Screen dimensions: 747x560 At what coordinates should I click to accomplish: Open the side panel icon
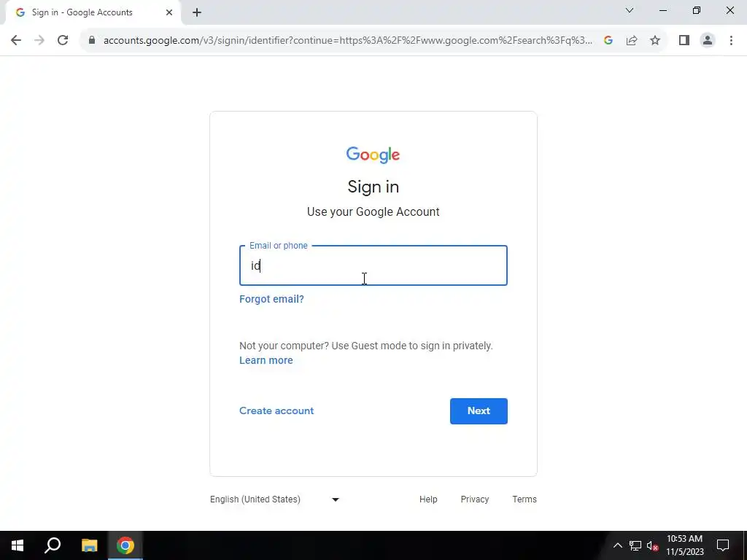pyautogui.click(x=684, y=41)
